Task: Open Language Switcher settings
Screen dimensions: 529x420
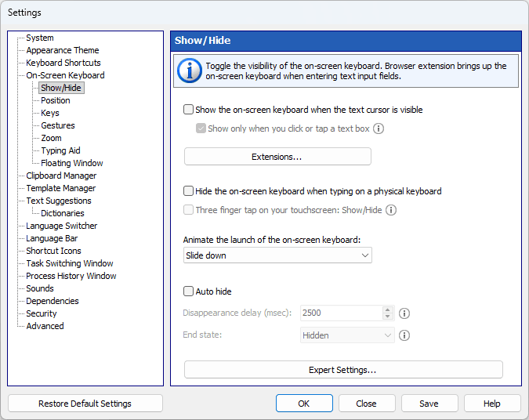Action: point(62,226)
